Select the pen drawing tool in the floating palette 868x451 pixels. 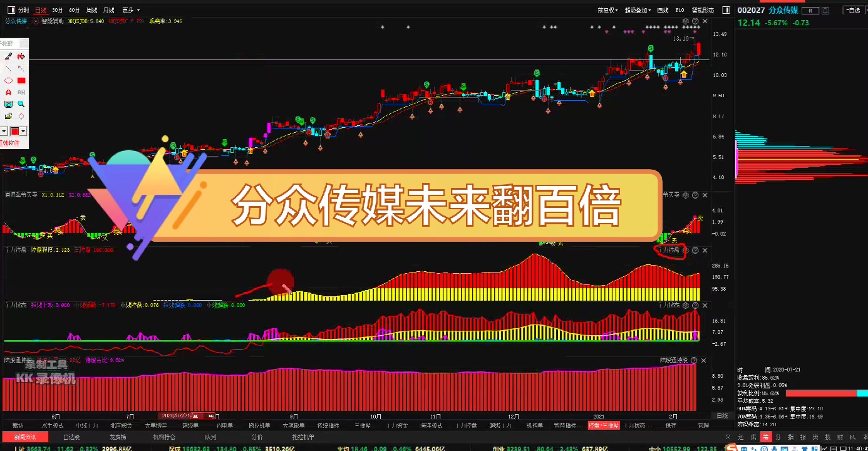pos(9,56)
